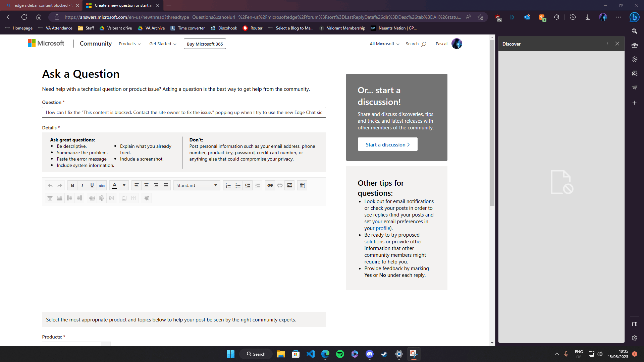
Task: Insert a bulleted list
Action: [x=238, y=185]
